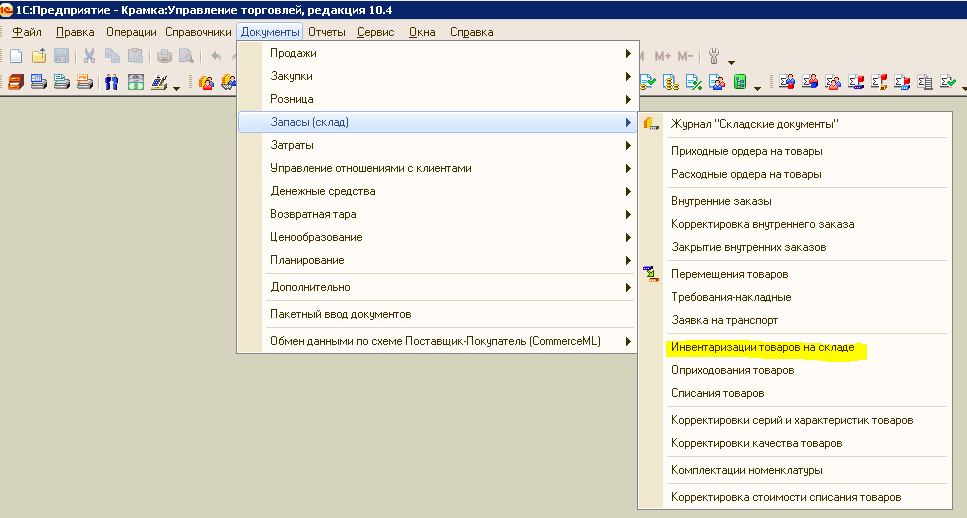Click the money banknote icon in toolbar

tap(136, 82)
